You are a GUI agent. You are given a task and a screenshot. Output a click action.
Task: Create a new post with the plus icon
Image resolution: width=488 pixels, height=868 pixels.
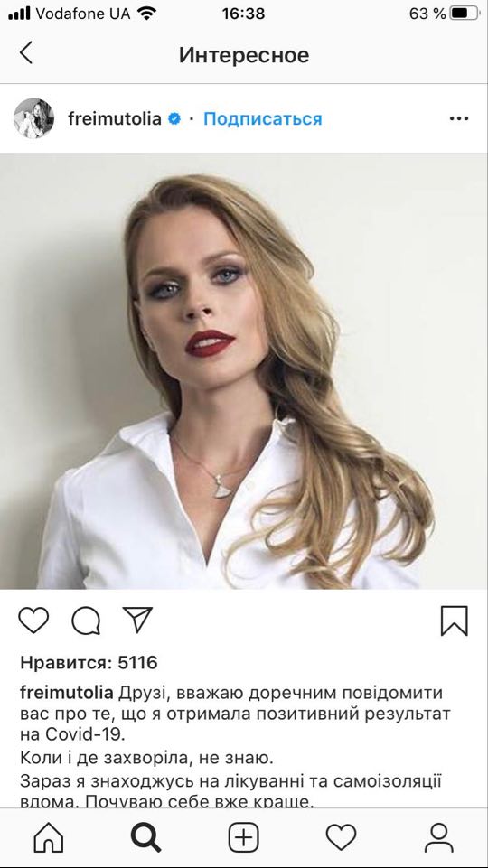(244, 837)
